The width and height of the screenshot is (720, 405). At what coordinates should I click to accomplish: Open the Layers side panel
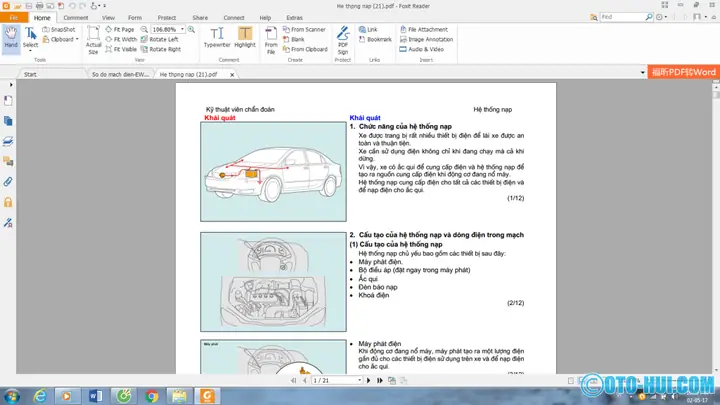click(8, 141)
